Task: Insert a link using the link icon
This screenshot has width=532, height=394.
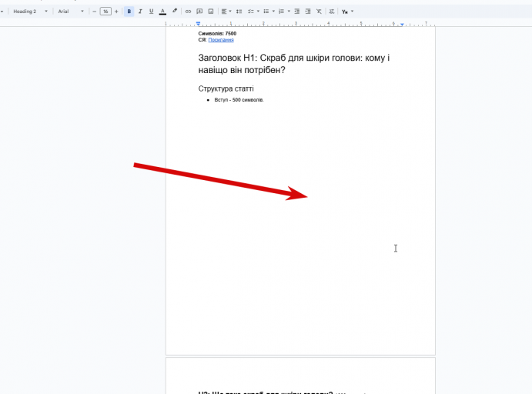Action: pos(188,12)
